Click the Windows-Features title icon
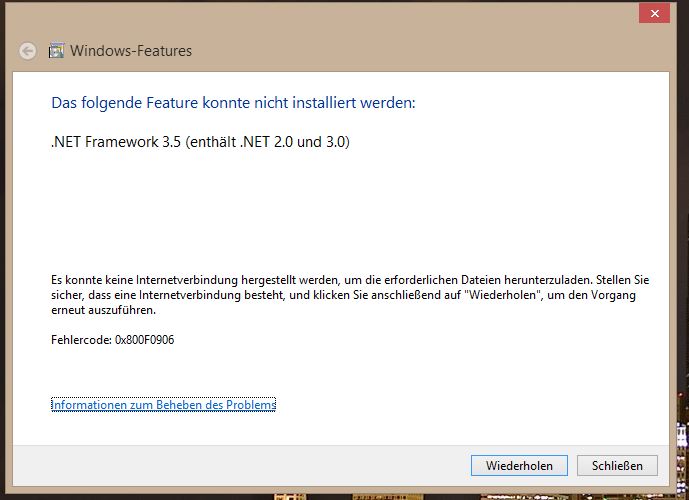 (x=56, y=51)
